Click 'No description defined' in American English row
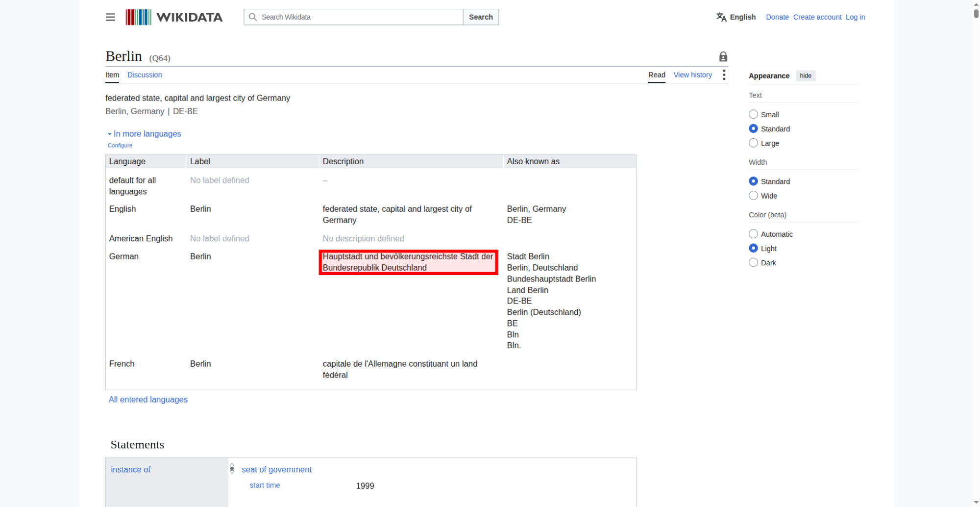Screen dimensions: 980x507 (x=363, y=239)
